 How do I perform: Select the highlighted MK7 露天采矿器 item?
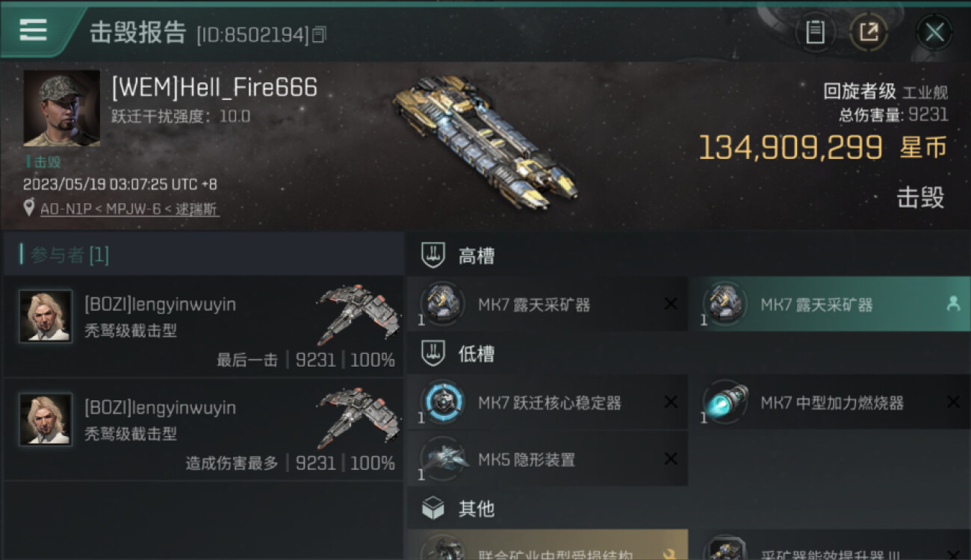(830, 304)
